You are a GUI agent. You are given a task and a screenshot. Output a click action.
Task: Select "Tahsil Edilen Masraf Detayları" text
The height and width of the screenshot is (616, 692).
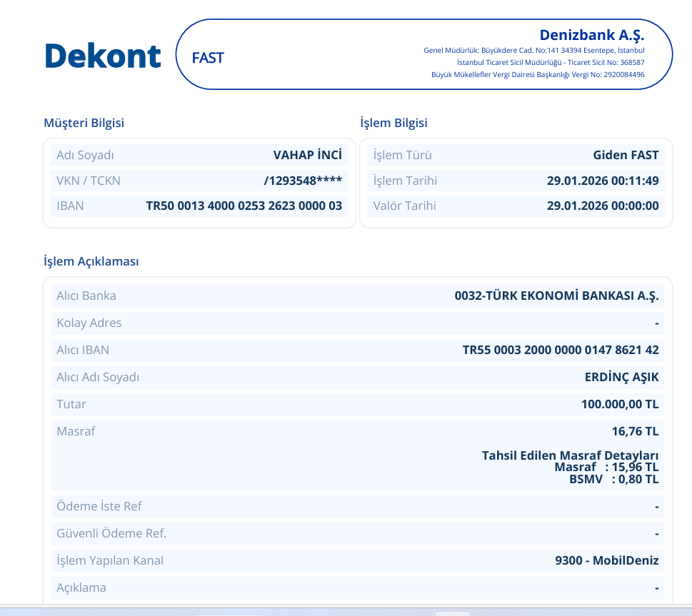[570, 455]
